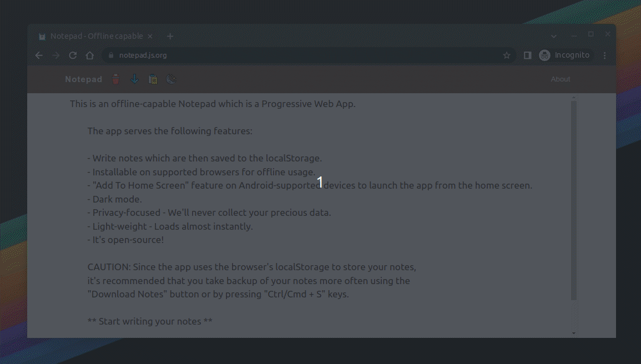Image resolution: width=641 pixels, height=364 pixels.
Task: Reload the notepad.js.org page
Action: (x=73, y=55)
